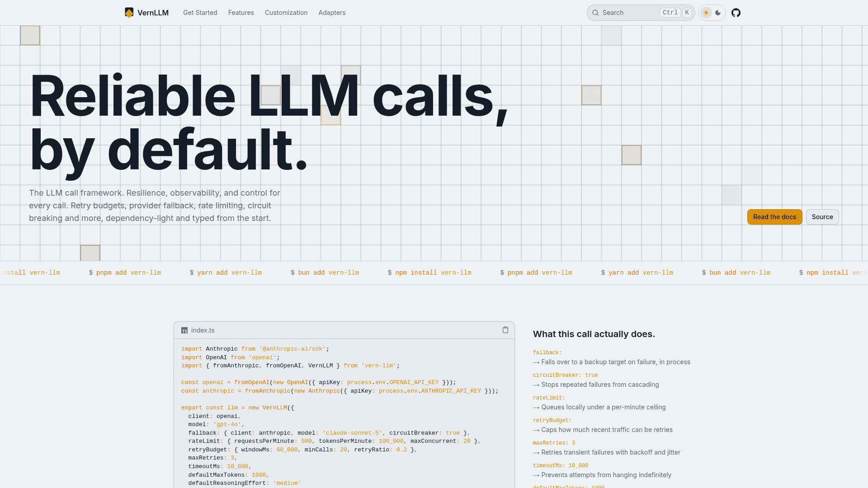The image size is (868, 488).
Task: Click 'Falls over to a backup target' description
Action: (612, 362)
